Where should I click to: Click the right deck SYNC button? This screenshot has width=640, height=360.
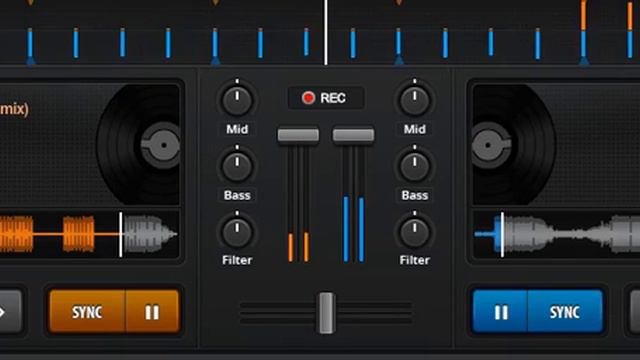coord(565,312)
